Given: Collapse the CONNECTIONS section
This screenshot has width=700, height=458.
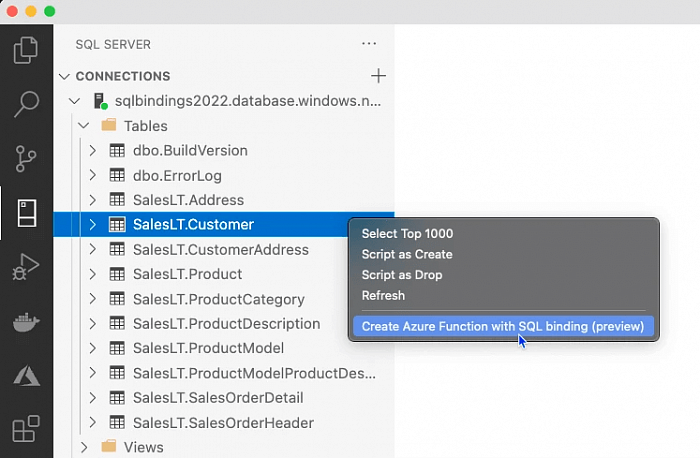Looking at the screenshot, I should click(65, 76).
